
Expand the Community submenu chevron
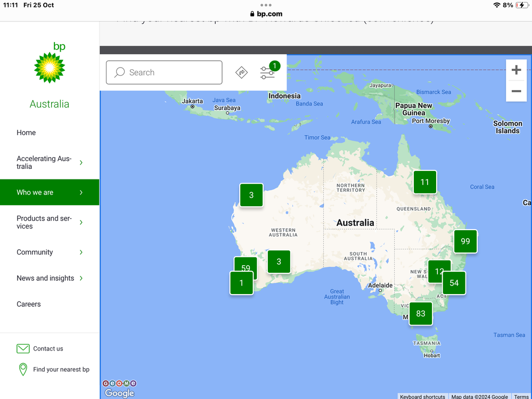click(81, 253)
